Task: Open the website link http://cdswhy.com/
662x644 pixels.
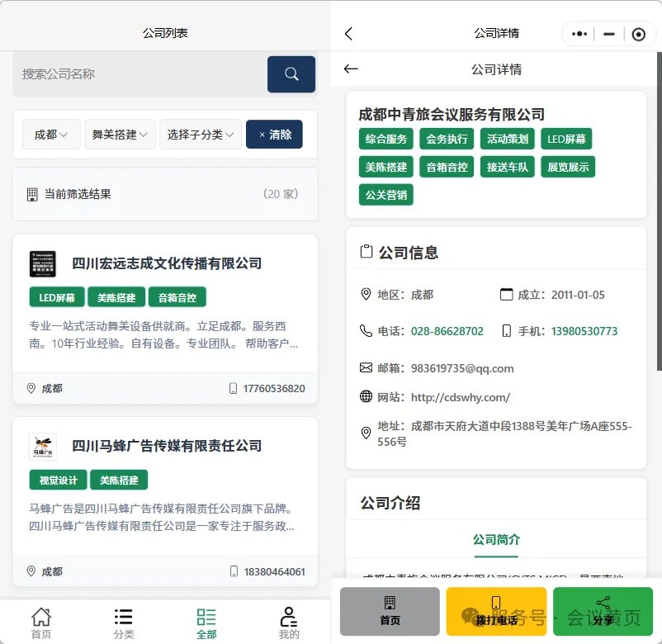Action: [460, 397]
